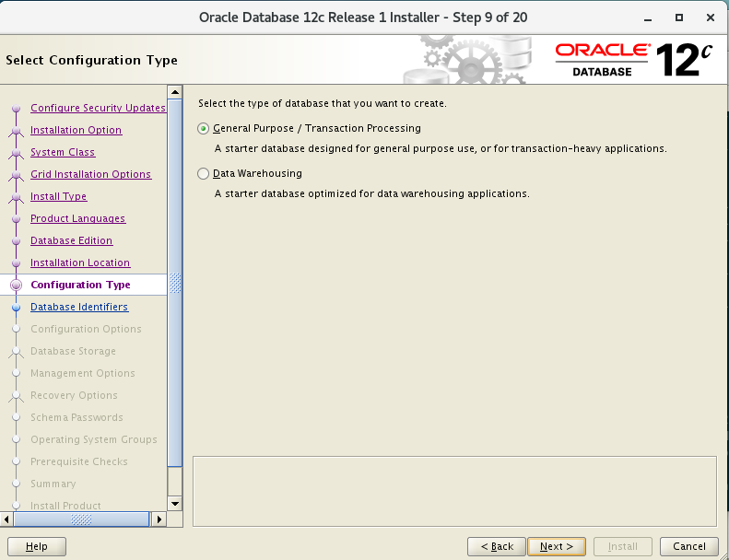Click the horizontal scrollbar right arrow
The height and width of the screenshot is (560, 729).
[159, 519]
